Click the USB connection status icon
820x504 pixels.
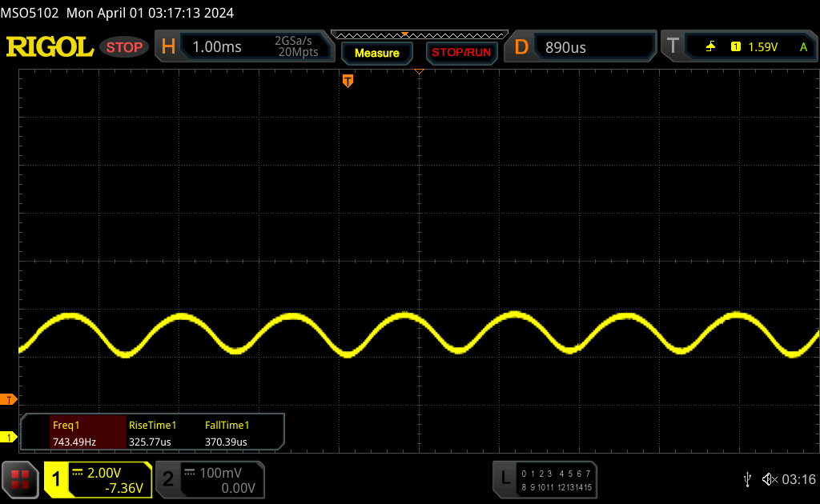click(x=747, y=479)
